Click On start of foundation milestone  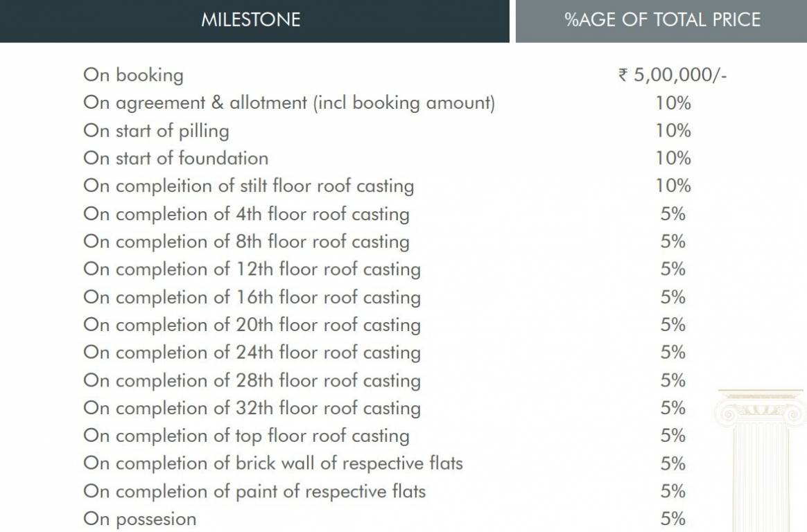click(175, 158)
